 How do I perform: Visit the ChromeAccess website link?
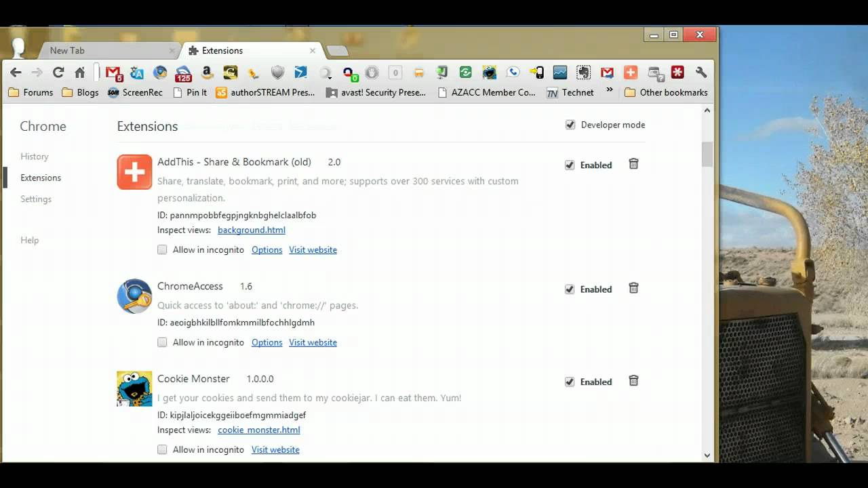click(313, 342)
